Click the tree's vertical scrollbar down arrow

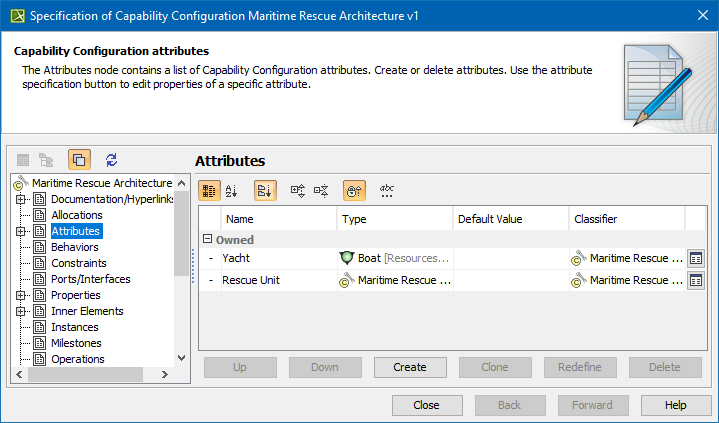181,358
